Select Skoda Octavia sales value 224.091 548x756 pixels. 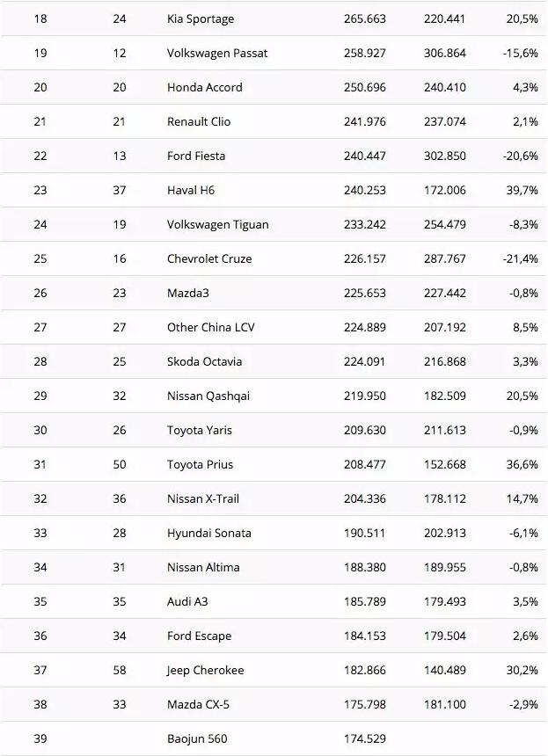(x=365, y=361)
